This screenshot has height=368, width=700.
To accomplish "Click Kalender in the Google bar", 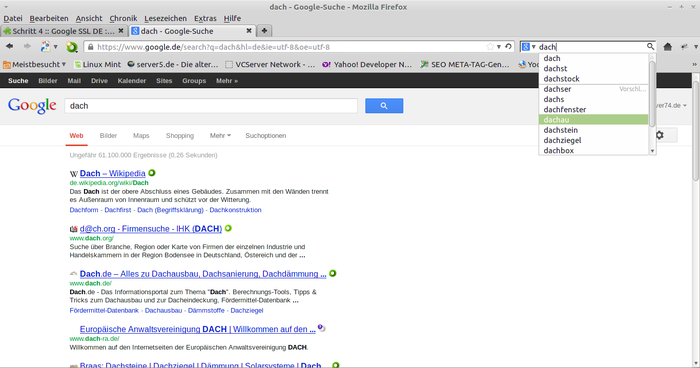I will (132, 81).
